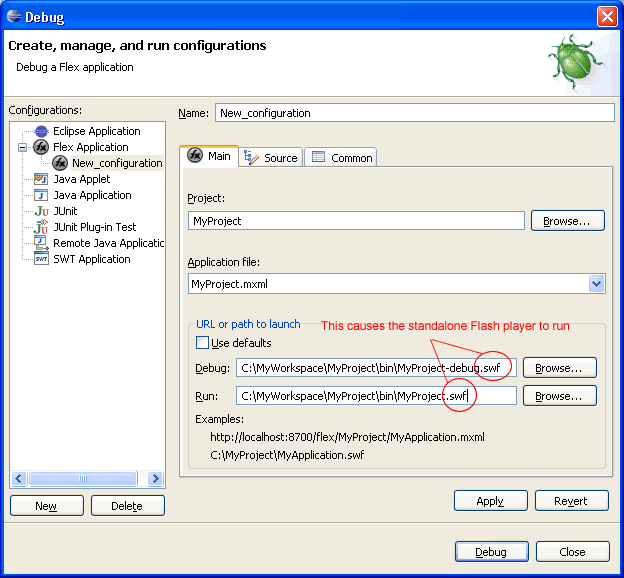Viewport: 624px width, 578px height.
Task: Click the Revert button
Action: click(571, 501)
